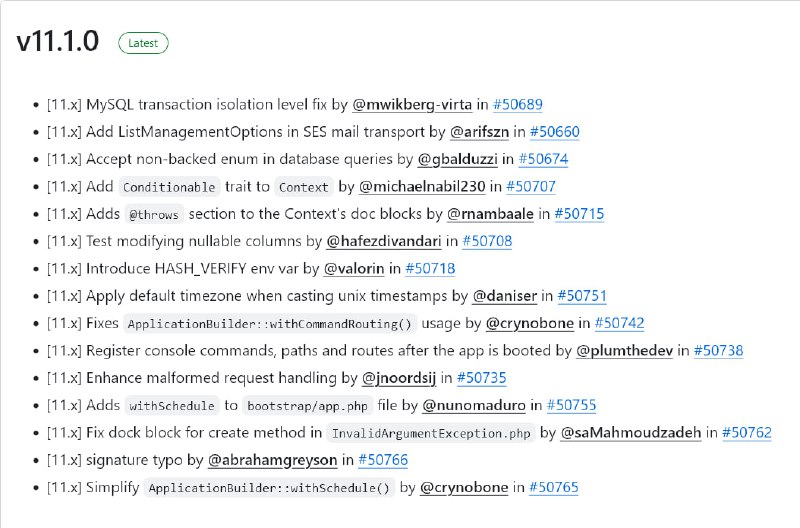This screenshot has width=800, height=528.
Task: Open pull request #50660 link
Action: click(x=555, y=132)
